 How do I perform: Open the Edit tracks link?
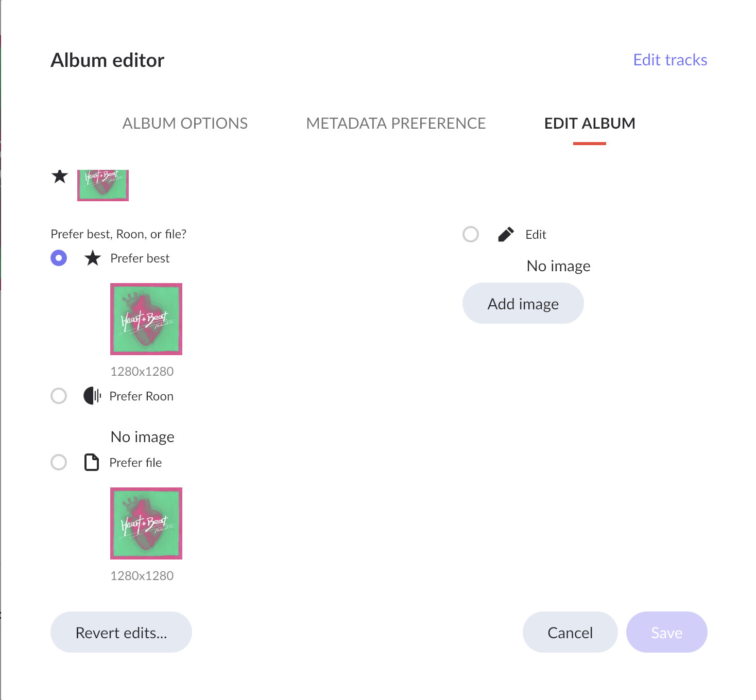670,60
